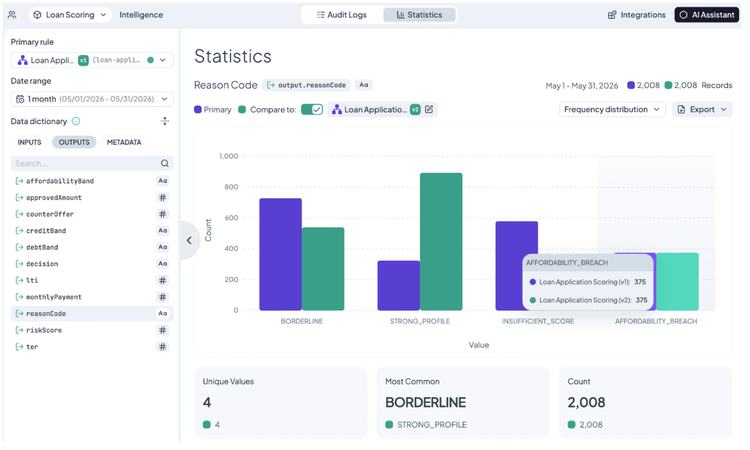
Task: Select the approvedAmount output field
Action: 92,198
